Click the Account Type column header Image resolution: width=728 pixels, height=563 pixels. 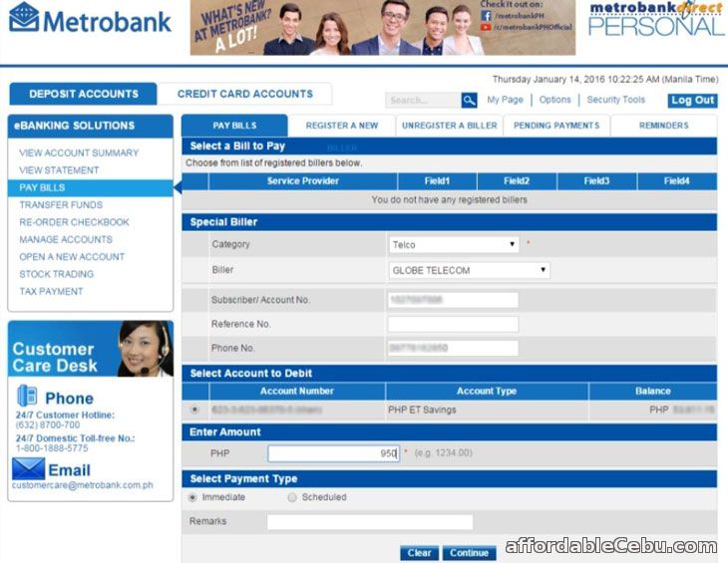(487, 392)
